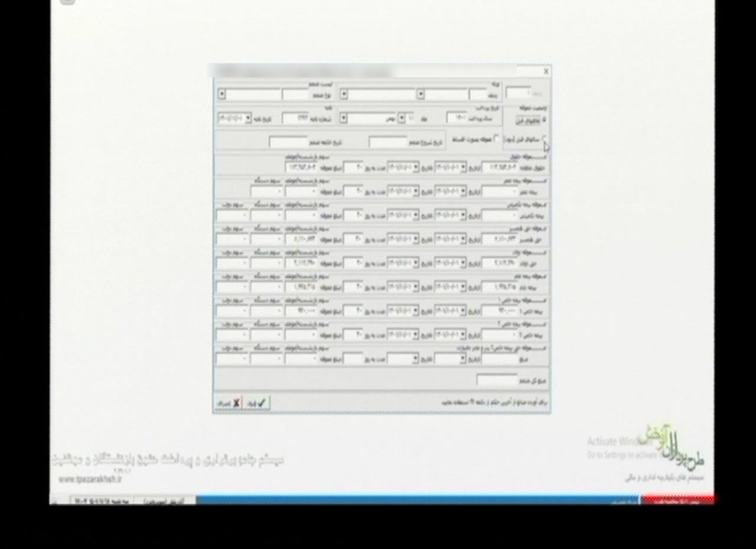Focus the total amount field above the buttons
Viewport: 756px width, 549px height.
pyautogui.click(x=497, y=380)
